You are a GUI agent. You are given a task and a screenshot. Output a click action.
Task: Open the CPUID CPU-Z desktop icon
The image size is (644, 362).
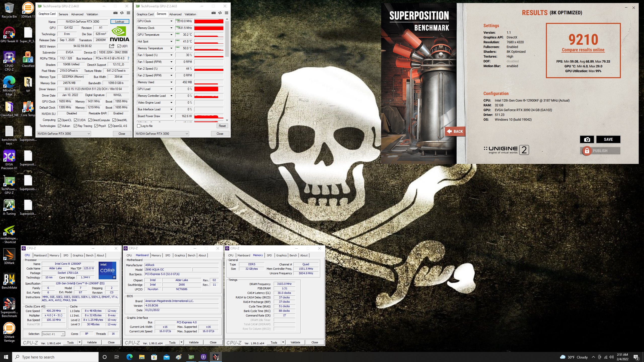[9, 61]
